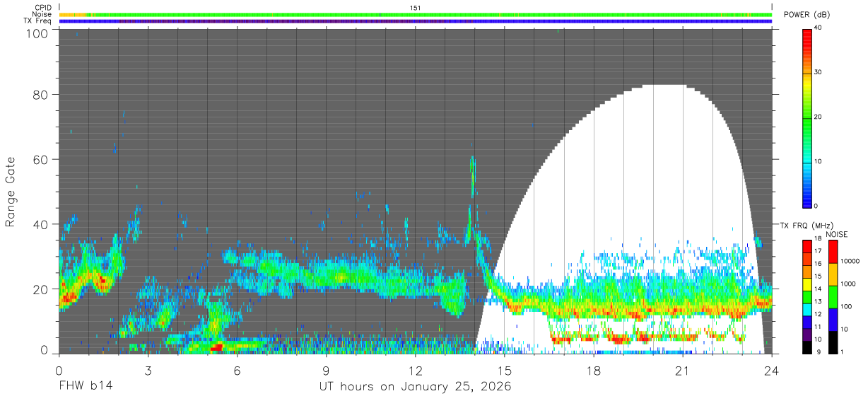Pick purple swatch in TX FRQ legend
868x401 pixels.
[x=807, y=335]
